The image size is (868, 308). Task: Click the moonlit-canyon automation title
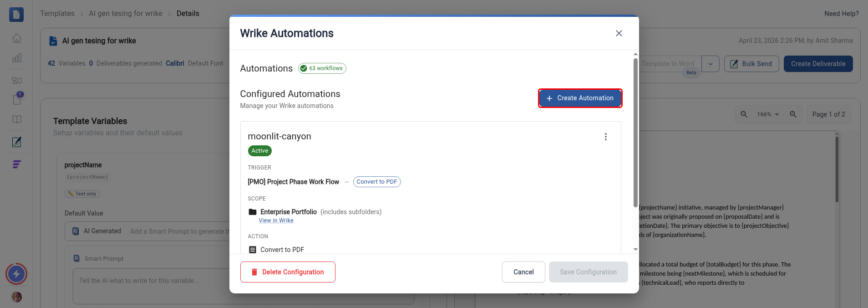coord(279,136)
